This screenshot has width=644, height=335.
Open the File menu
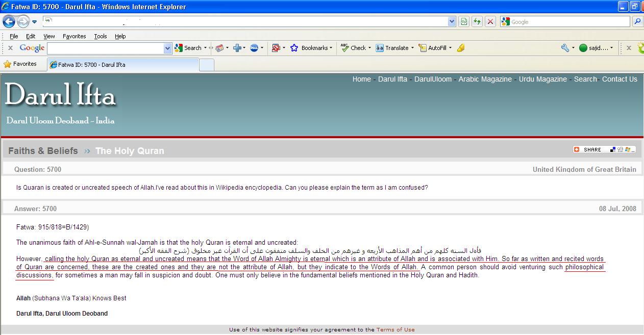click(14, 36)
